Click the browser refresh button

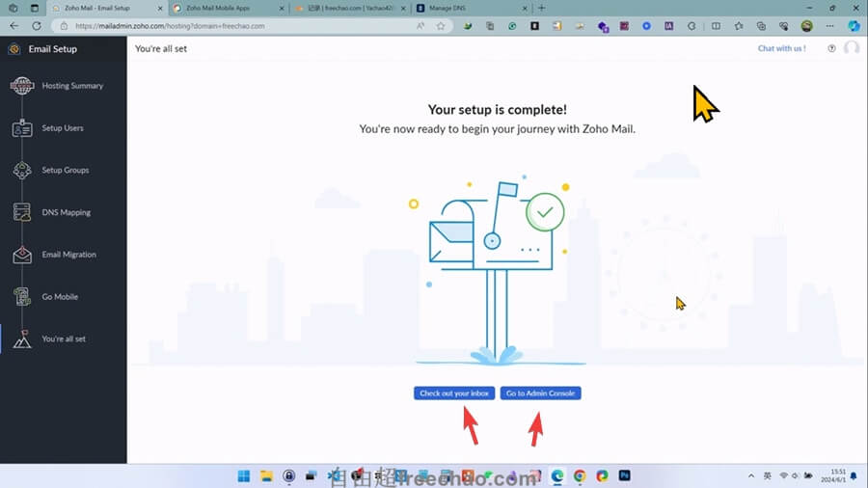point(37,26)
